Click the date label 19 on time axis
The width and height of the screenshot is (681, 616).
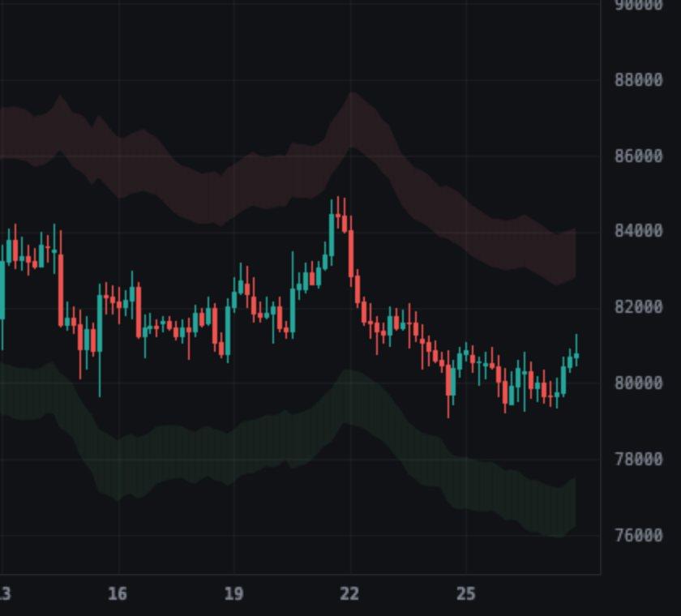[x=233, y=593]
